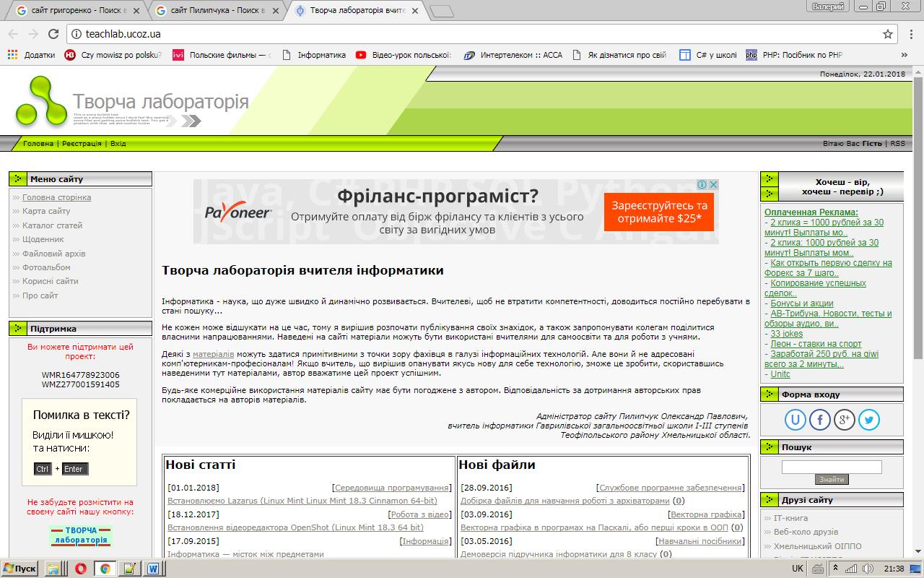Open 'Щоденник' menu item
The height and width of the screenshot is (578, 924).
[43, 239]
